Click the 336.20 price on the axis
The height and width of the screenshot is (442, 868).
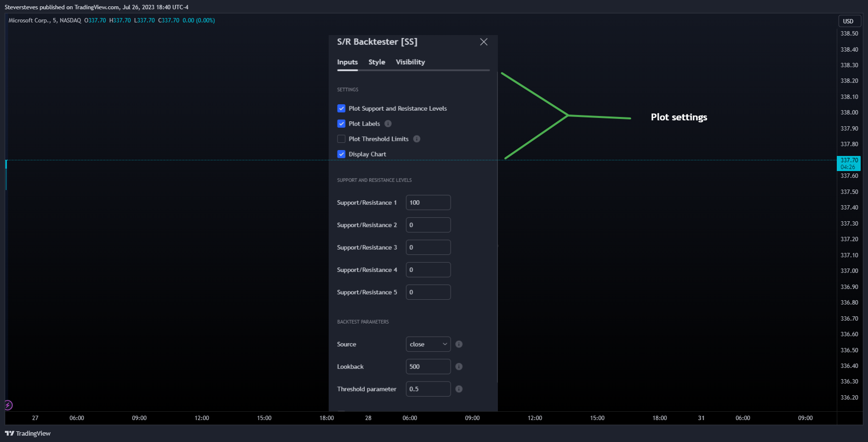(x=849, y=398)
